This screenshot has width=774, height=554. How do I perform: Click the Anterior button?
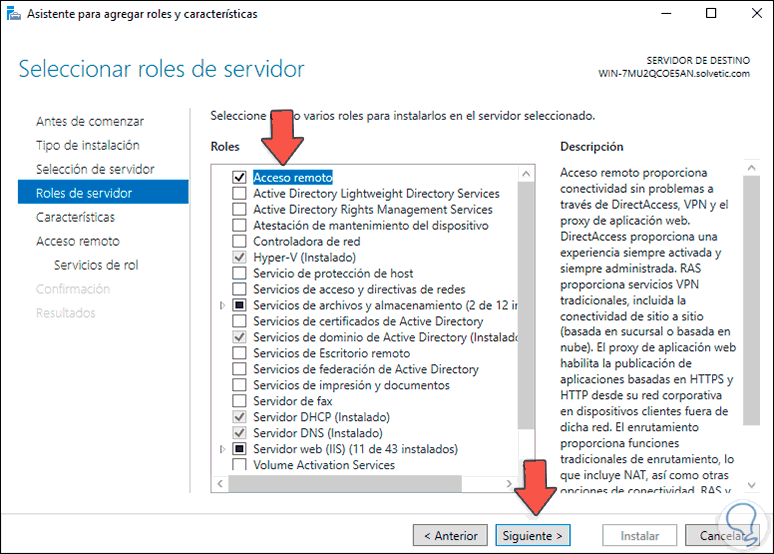450,535
